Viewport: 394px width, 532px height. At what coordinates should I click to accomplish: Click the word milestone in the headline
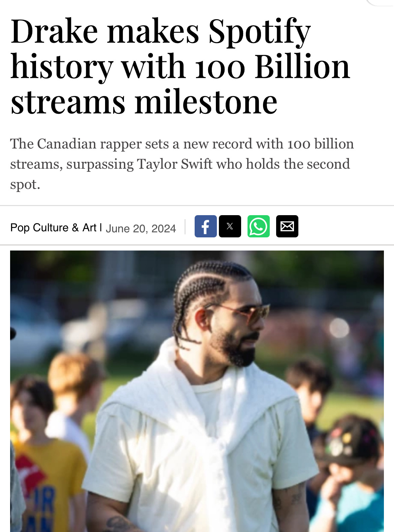(206, 102)
